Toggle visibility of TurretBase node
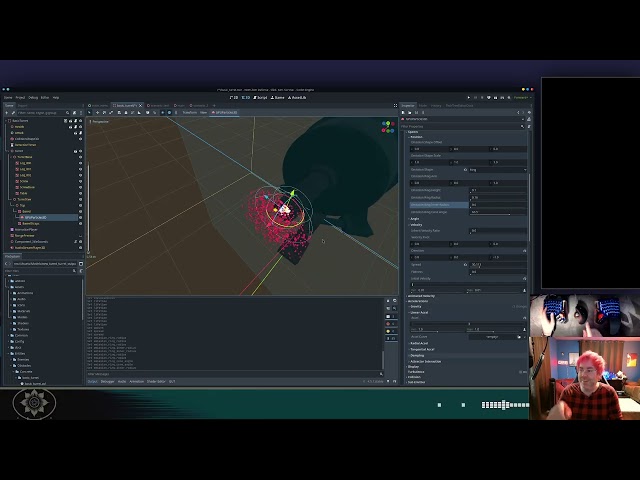Image resolution: width=640 pixels, height=480 pixels. coord(80,157)
